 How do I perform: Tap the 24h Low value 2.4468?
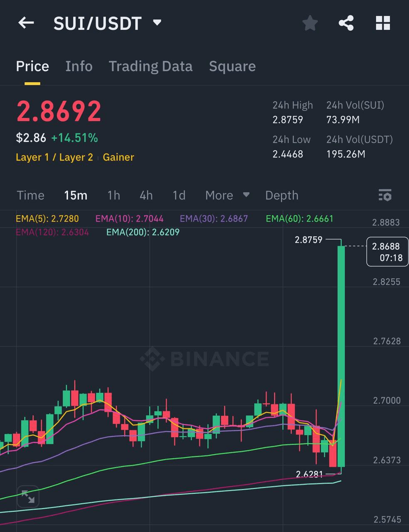coord(288,154)
